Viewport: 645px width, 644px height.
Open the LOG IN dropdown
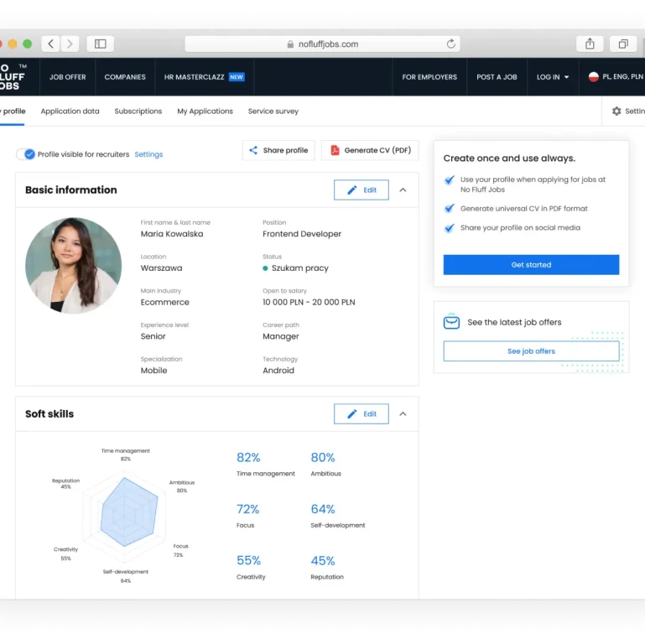click(552, 77)
